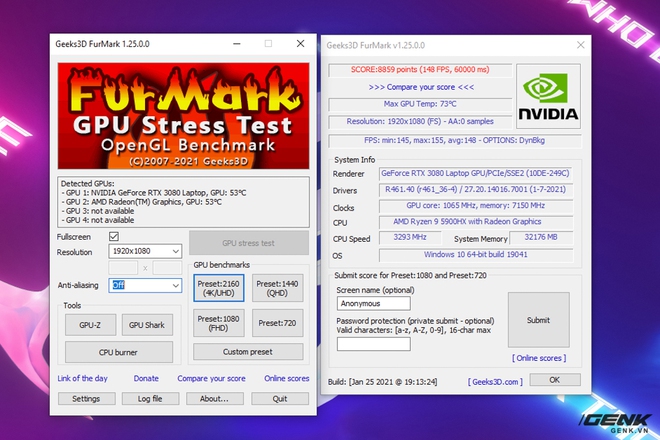Click the Build: [Jan 25 2021] text
This screenshot has height=440, width=660.
pyautogui.click(x=383, y=382)
